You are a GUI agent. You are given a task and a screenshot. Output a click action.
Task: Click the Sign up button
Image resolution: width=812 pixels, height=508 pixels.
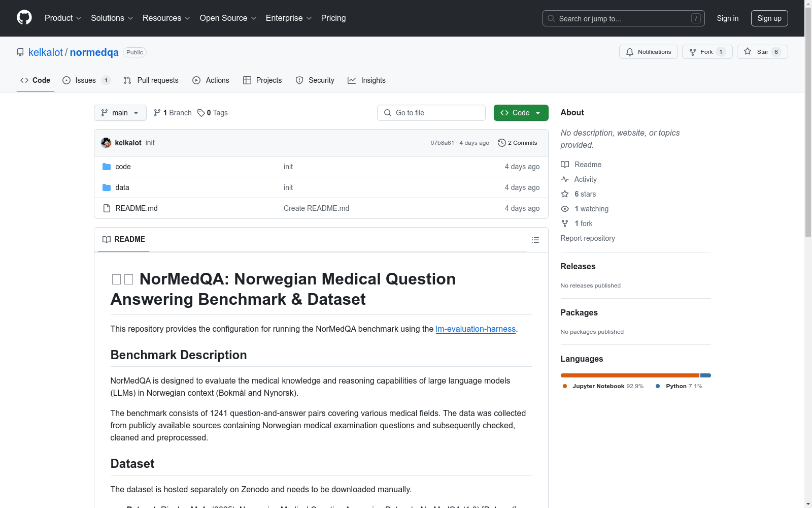click(769, 18)
